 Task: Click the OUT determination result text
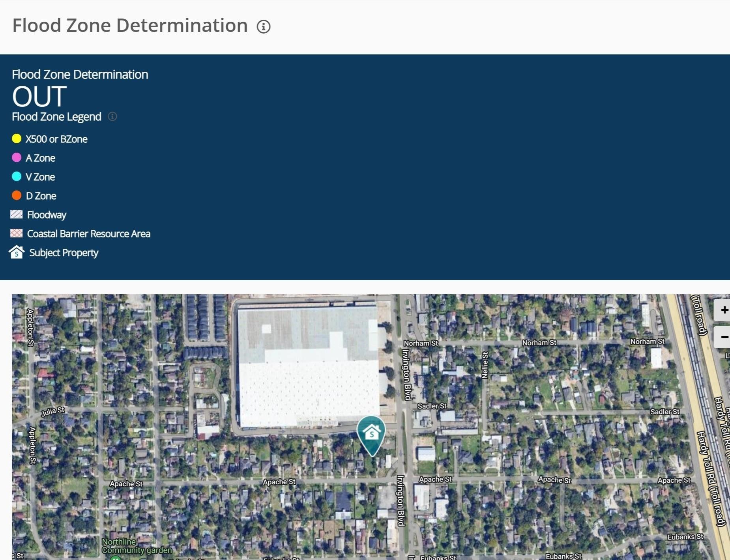[39, 96]
